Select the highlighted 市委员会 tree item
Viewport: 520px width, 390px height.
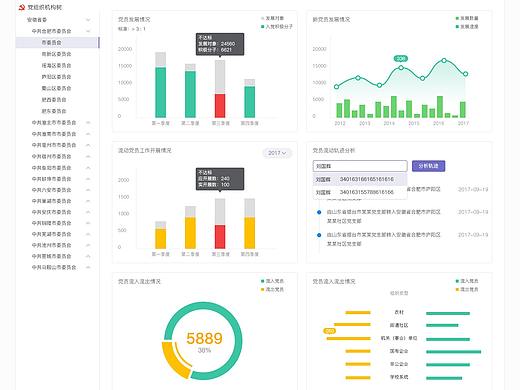pyautogui.click(x=57, y=43)
